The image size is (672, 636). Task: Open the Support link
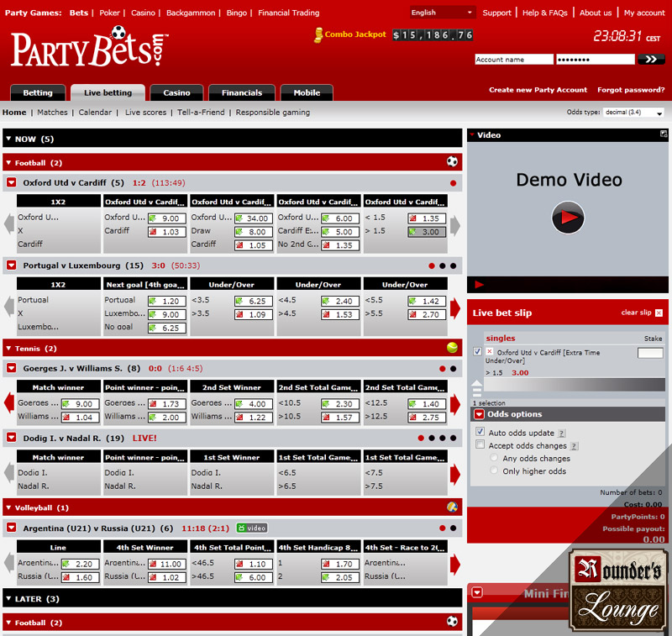(x=496, y=13)
